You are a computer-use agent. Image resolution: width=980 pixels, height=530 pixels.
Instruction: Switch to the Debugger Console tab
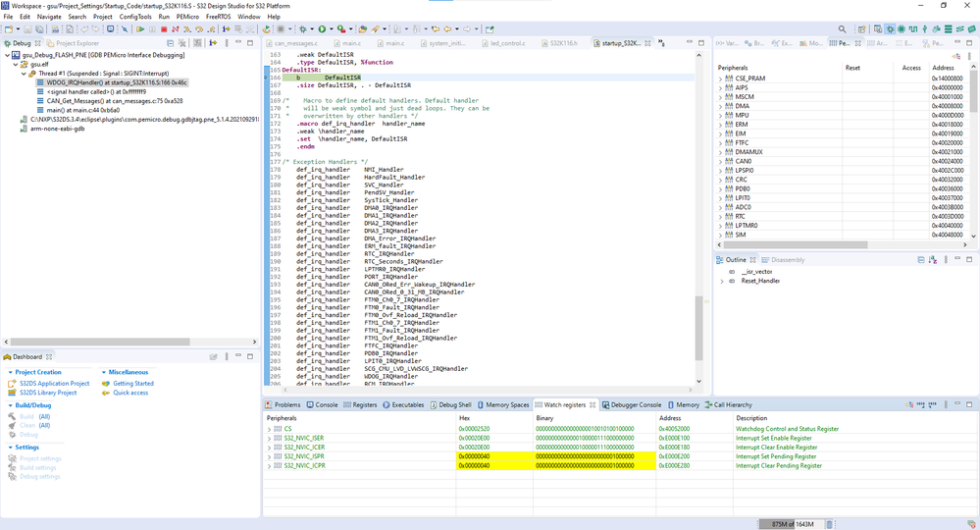click(x=637, y=404)
